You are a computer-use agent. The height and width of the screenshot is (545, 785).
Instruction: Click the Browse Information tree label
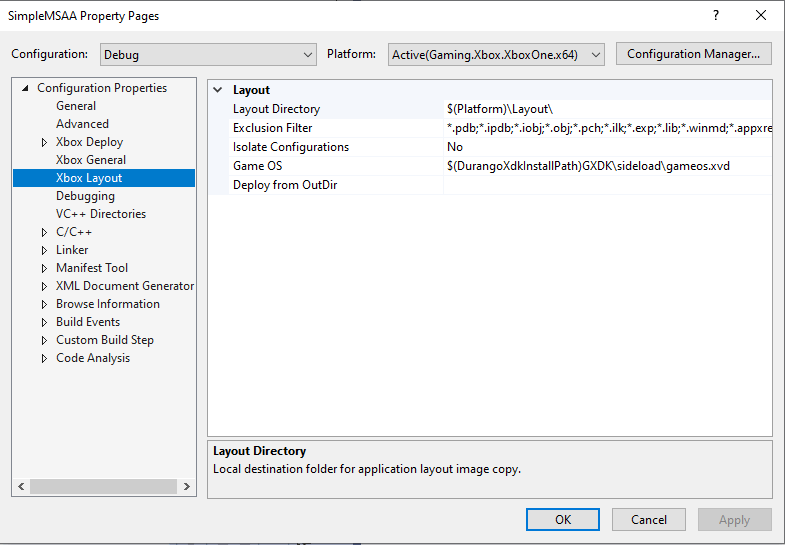108,304
